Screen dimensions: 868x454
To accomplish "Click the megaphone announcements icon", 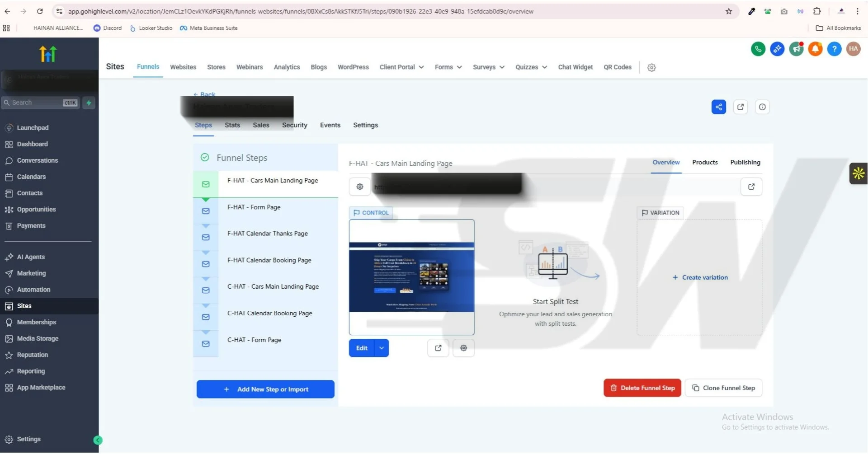I will click(796, 49).
